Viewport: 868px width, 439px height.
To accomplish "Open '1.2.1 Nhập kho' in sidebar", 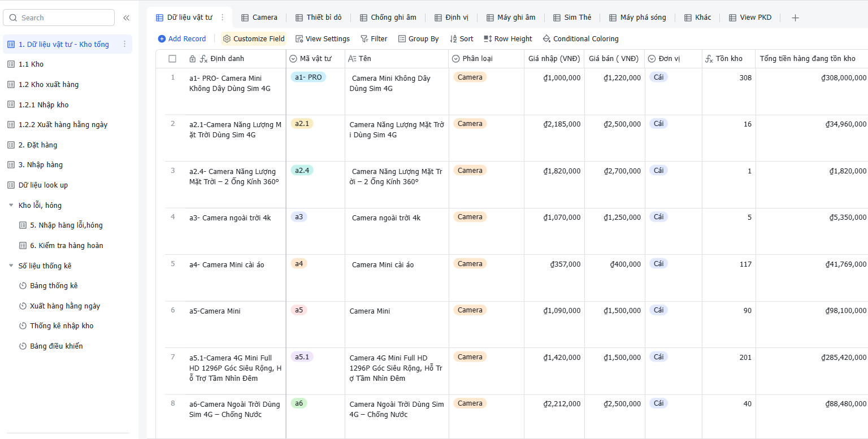I will [x=68, y=105].
